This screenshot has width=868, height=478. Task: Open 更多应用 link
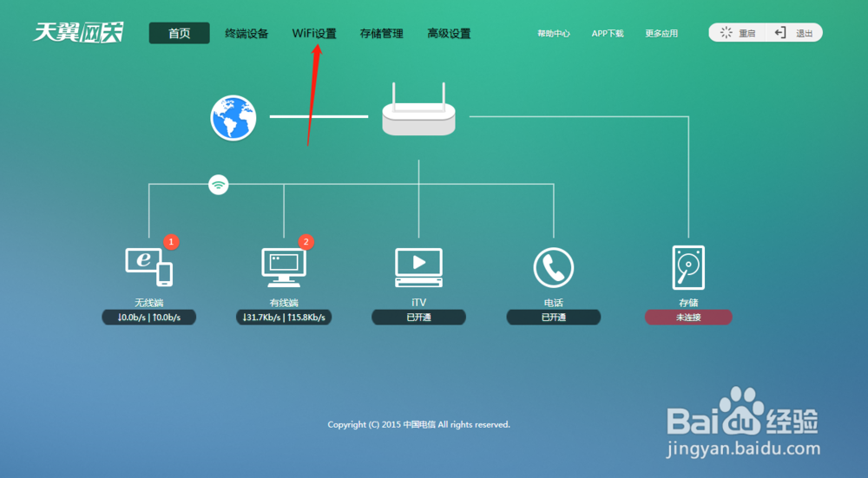point(661,34)
